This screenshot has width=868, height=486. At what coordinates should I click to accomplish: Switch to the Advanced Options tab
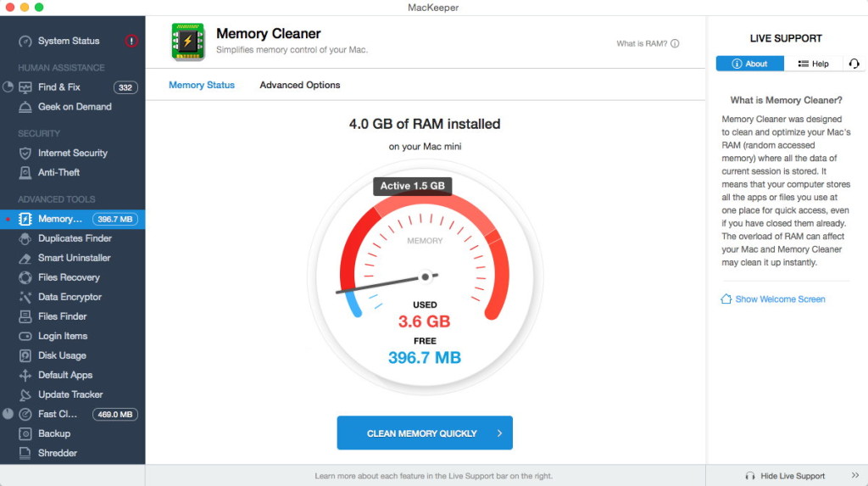[x=300, y=85]
